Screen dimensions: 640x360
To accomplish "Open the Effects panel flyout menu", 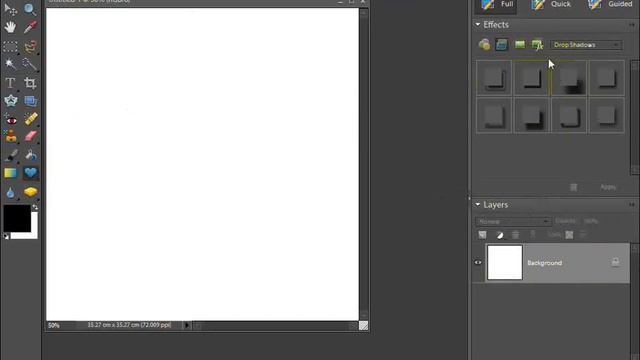I will (x=632, y=25).
